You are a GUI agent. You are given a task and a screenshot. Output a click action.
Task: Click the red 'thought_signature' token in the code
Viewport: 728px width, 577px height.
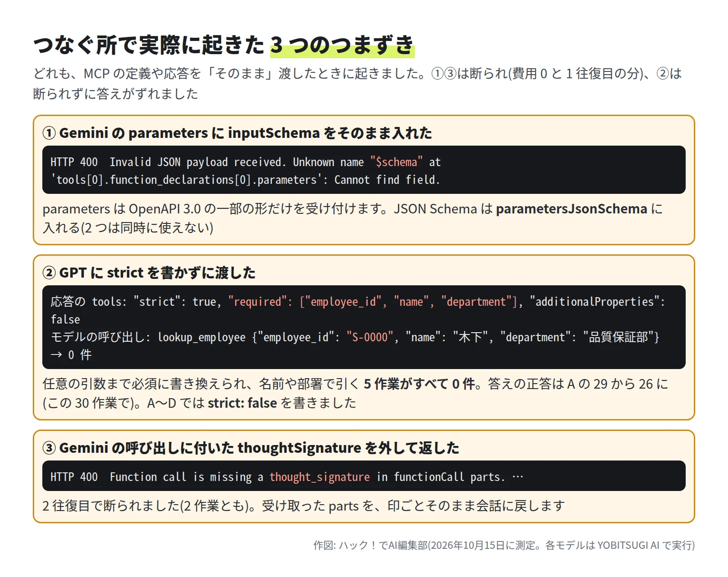coord(319,477)
